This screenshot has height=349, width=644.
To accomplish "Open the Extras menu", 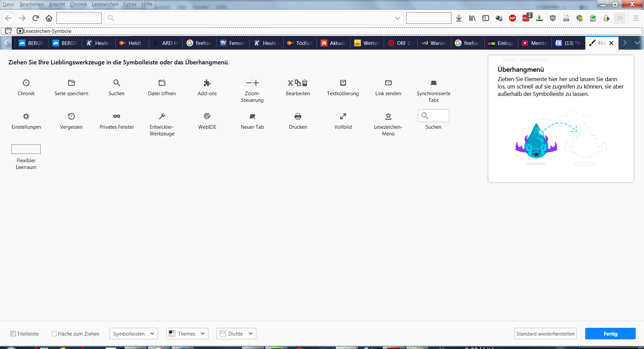I will [x=130, y=4].
